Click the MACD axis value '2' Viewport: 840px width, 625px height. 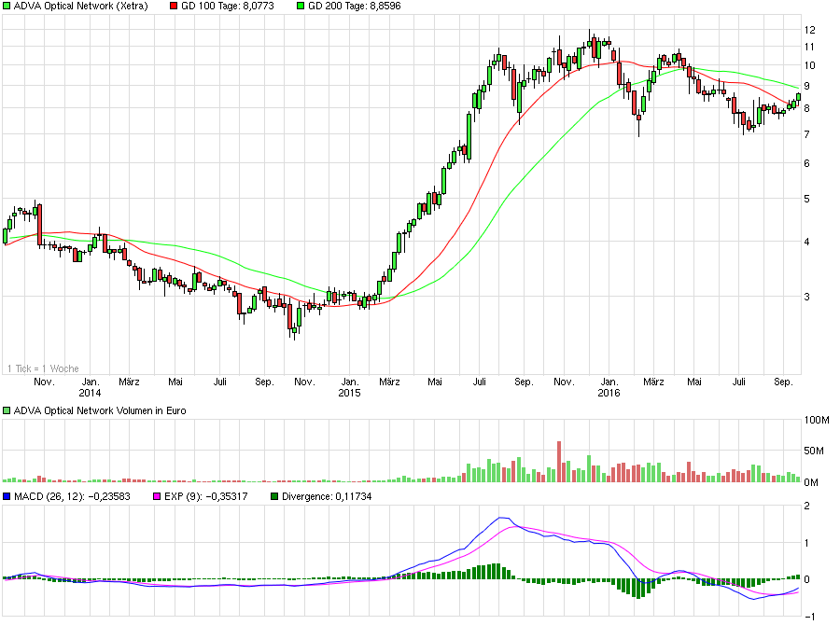(x=807, y=507)
